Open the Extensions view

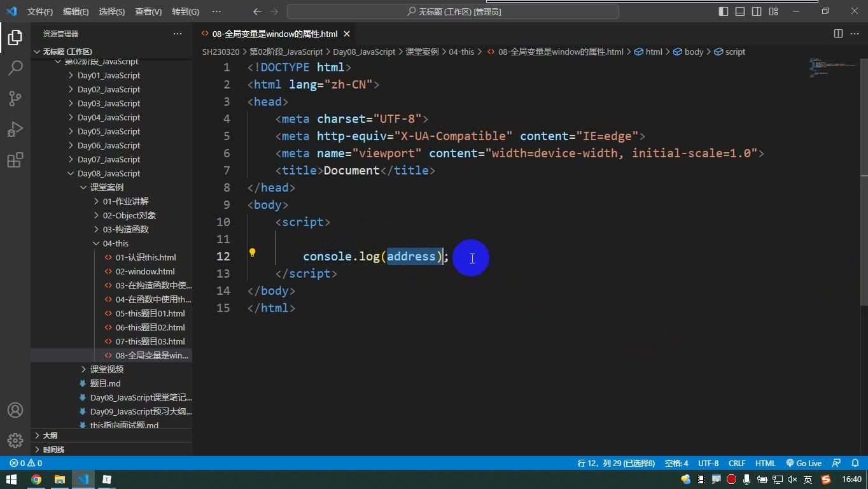tap(15, 160)
